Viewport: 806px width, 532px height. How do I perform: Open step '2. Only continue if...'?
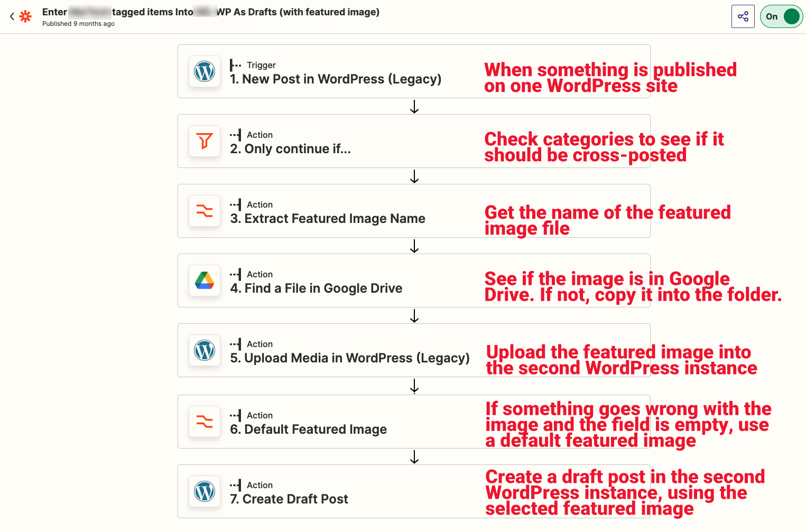pyautogui.click(x=290, y=149)
